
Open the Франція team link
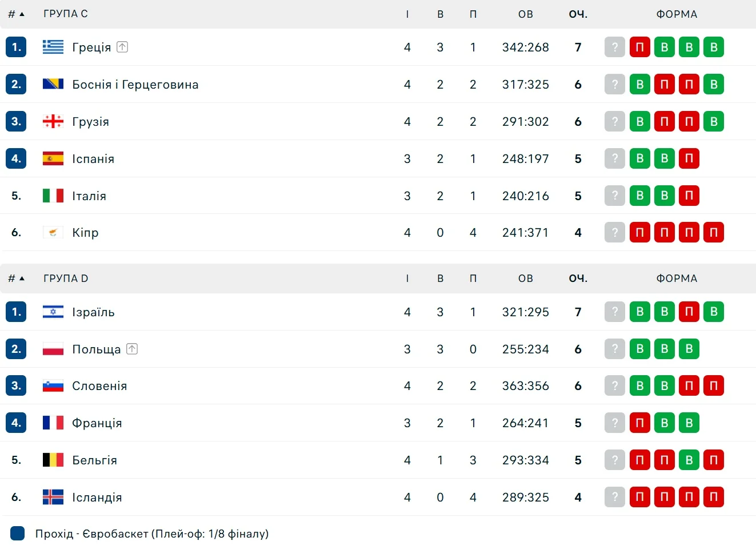tap(97, 423)
